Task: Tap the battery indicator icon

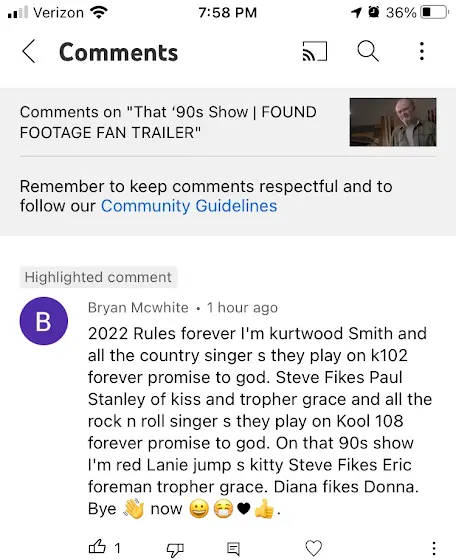Action: (x=434, y=12)
